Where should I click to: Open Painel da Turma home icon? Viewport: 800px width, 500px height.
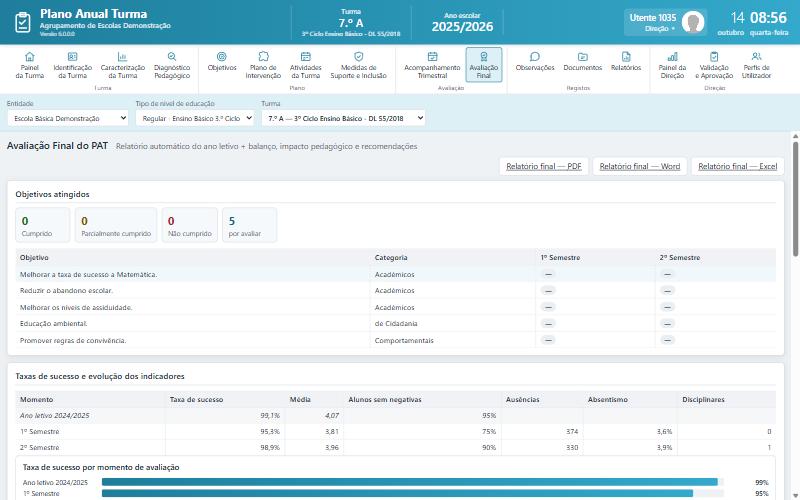point(30,57)
